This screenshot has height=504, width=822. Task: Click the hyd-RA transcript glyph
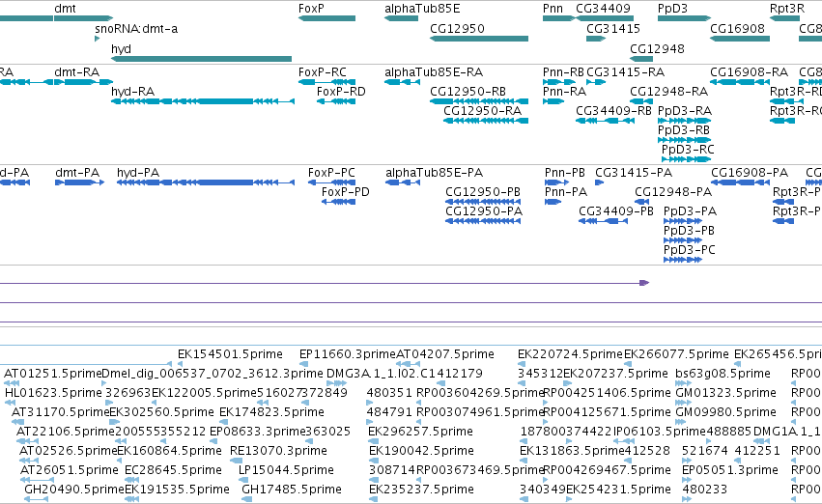(202, 101)
